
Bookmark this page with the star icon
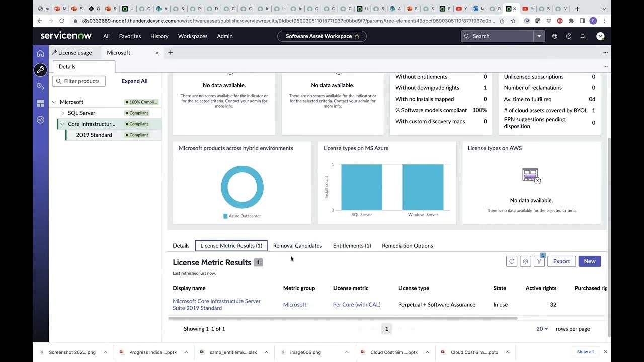click(513, 21)
